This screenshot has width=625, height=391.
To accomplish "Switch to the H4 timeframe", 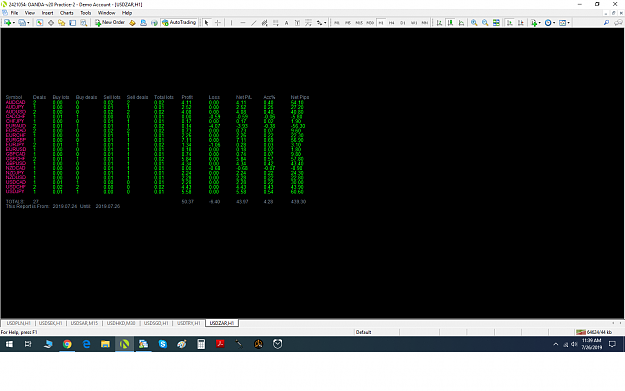I will (x=392, y=23).
